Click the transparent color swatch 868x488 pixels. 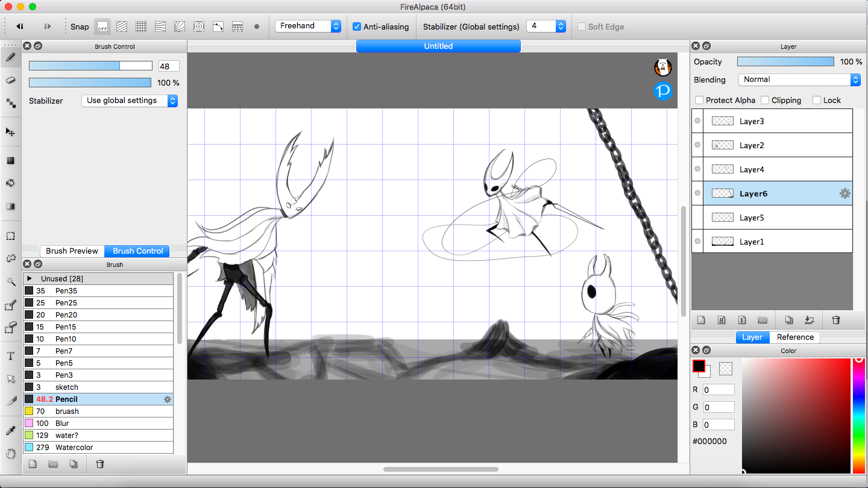click(726, 368)
